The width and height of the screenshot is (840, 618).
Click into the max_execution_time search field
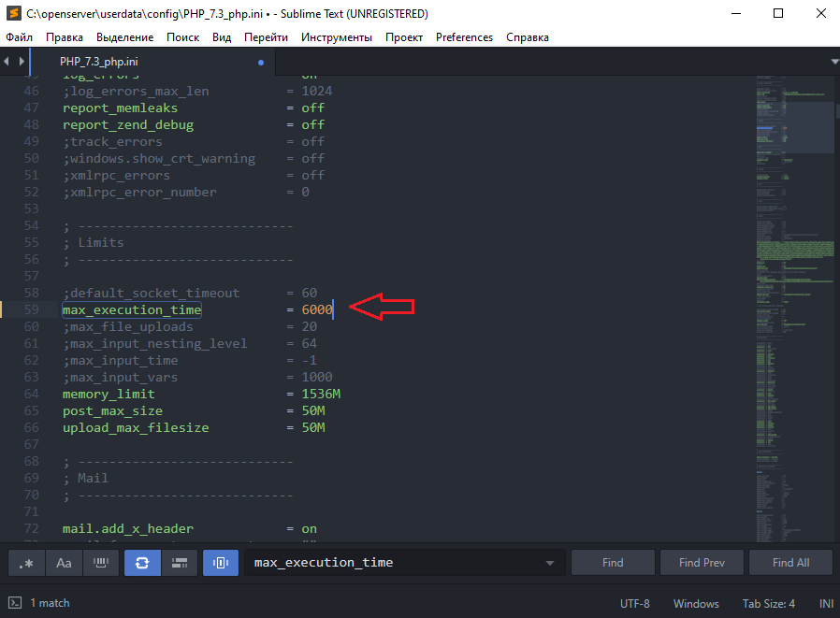pyautogui.click(x=393, y=563)
